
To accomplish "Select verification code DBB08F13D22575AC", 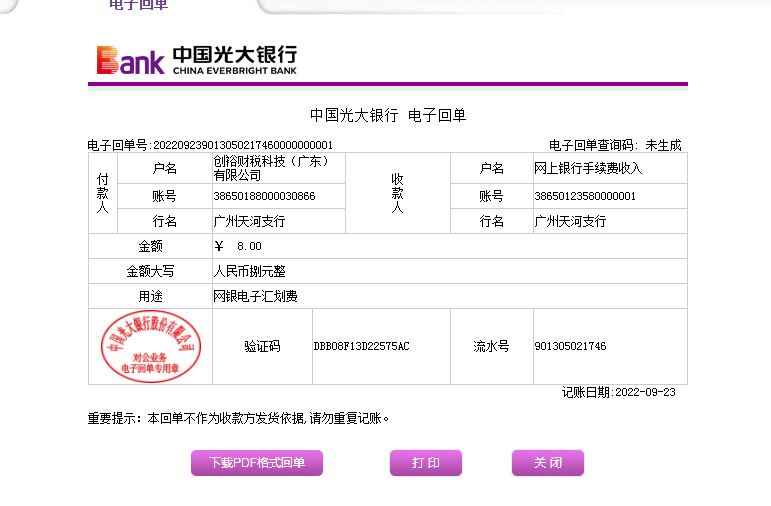I will tap(361, 347).
